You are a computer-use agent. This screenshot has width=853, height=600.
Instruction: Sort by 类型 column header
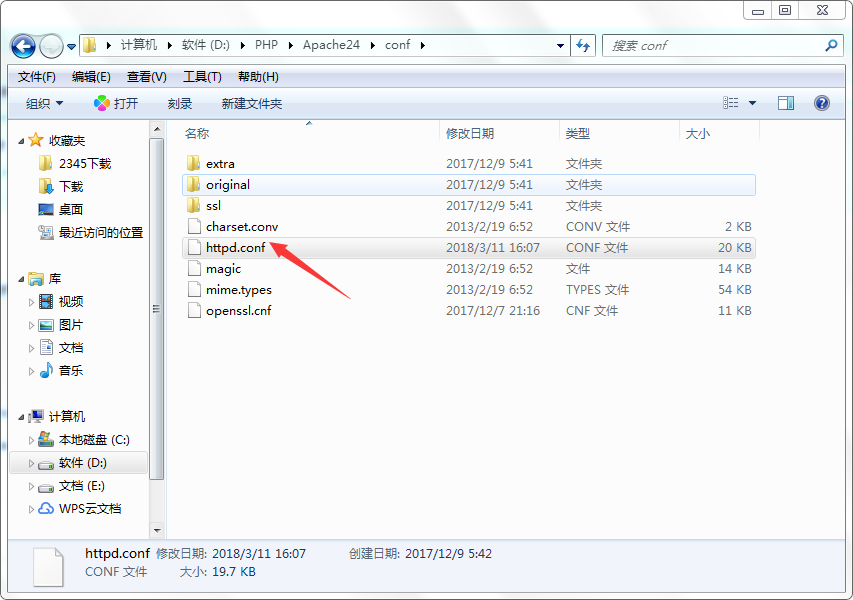tap(578, 134)
